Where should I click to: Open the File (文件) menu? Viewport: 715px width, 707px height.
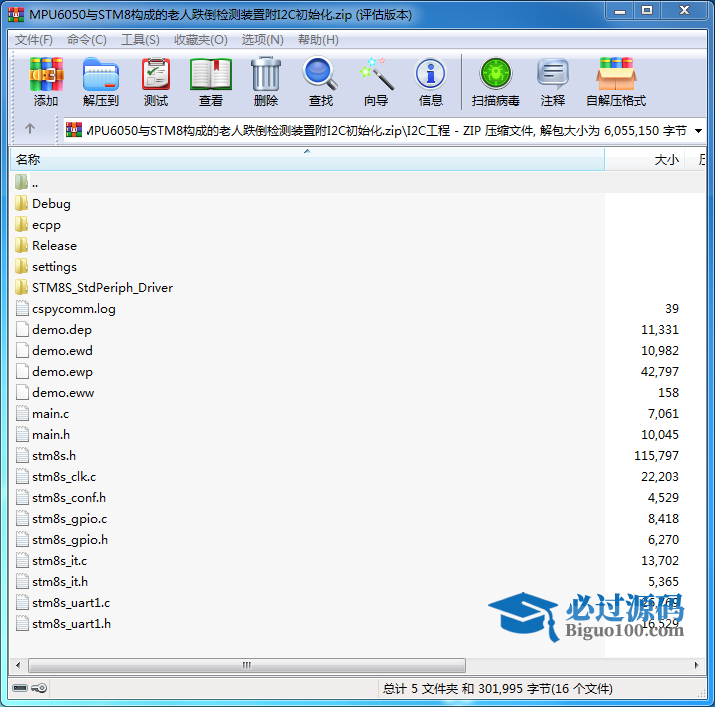pyautogui.click(x=33, y=40)
